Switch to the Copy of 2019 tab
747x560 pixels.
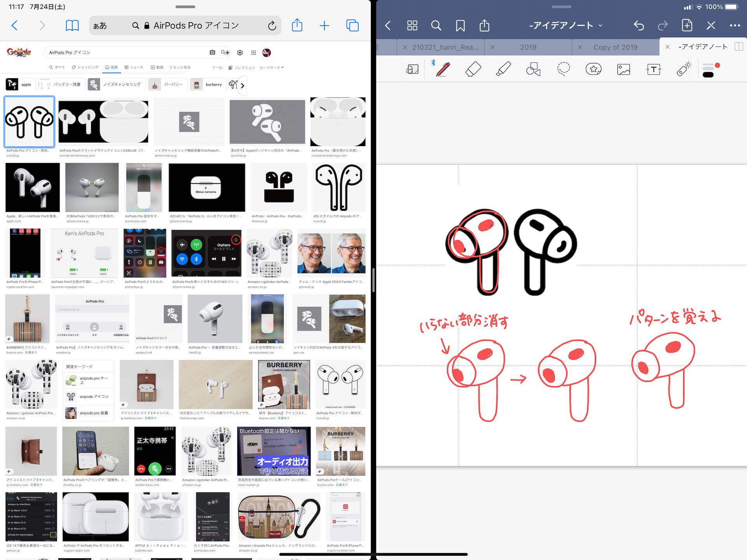615,47
